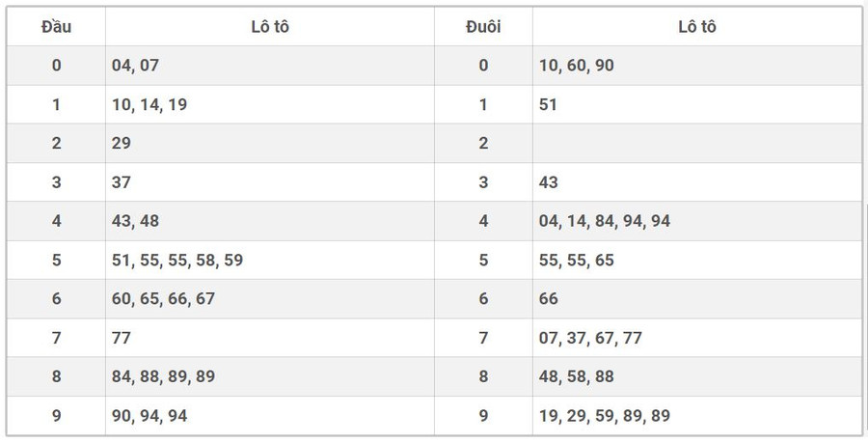Select the cell containing "10, 14, 19"
This screenshot has width=868, height=442.
[149, 104]
